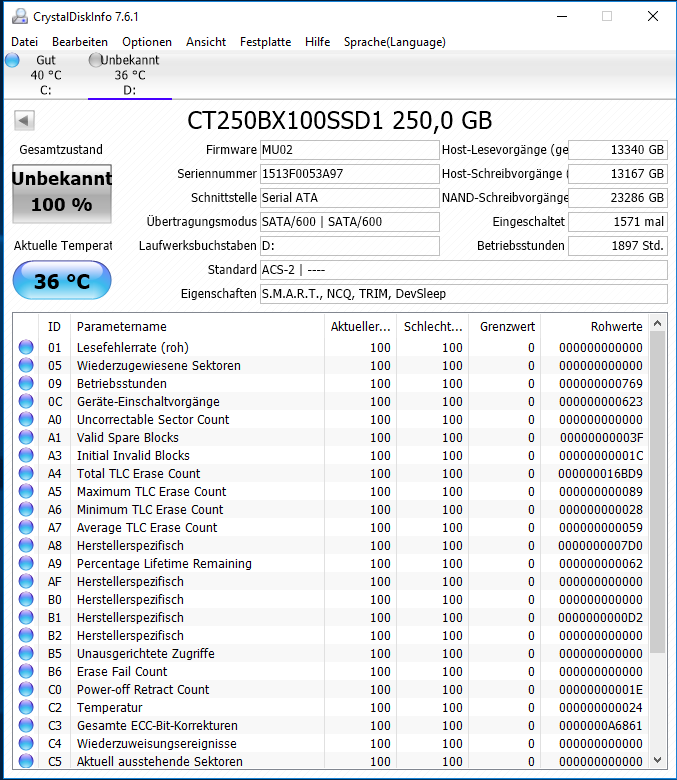
Task: Click the gray status orb for drive D:
Action: [95, 60]
